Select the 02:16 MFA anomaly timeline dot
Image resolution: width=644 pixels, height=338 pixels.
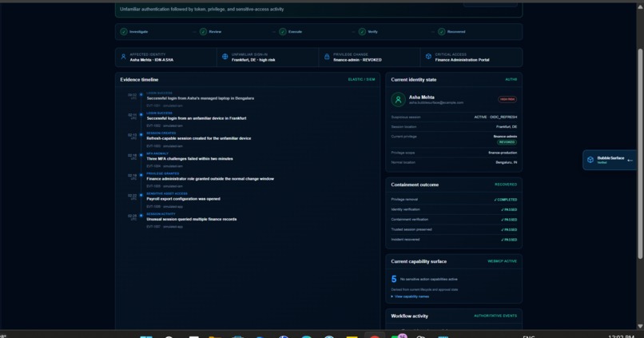tap(141, 155)
